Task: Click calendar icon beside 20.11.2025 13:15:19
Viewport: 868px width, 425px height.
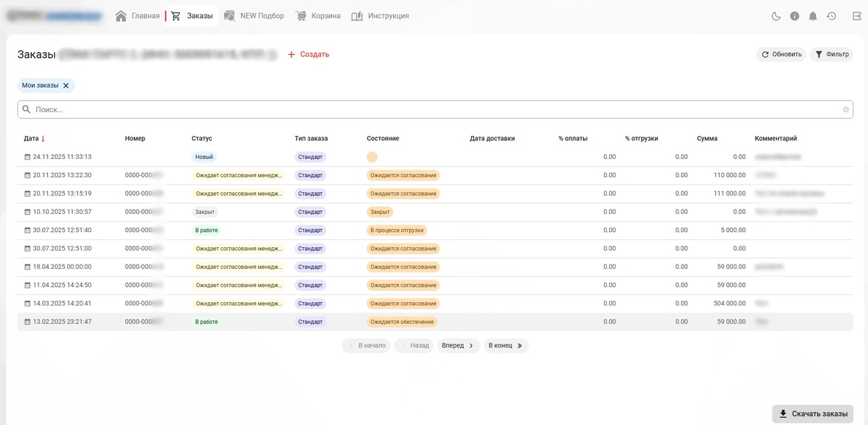Action: click(x=27, y=194)
